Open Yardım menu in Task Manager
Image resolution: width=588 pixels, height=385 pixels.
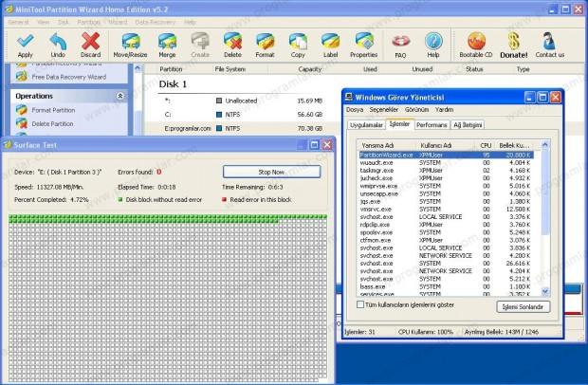445,109
